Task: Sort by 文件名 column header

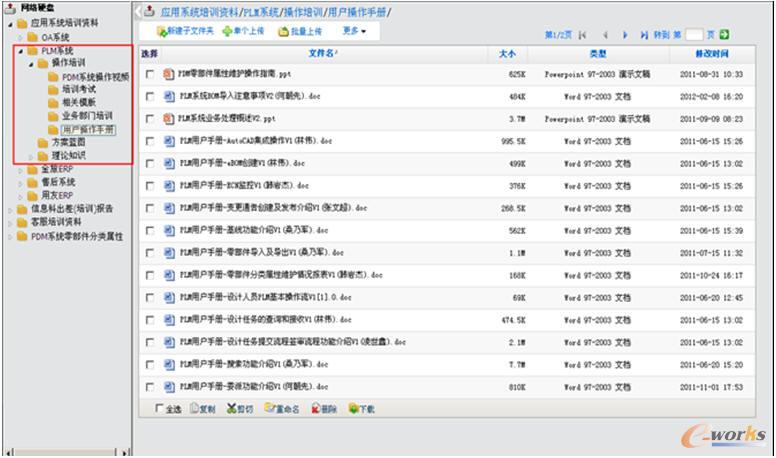Action: pos(323,53)
